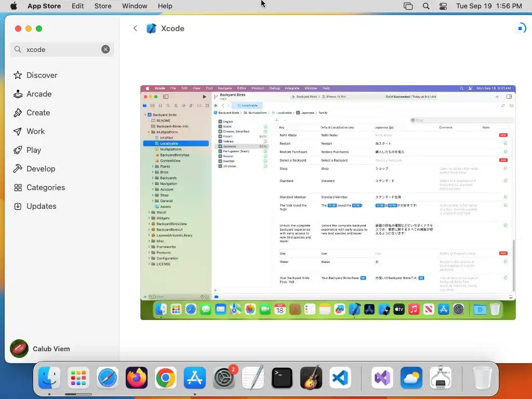Open the Play section
The image size is (532, 399).
point(27,150)
